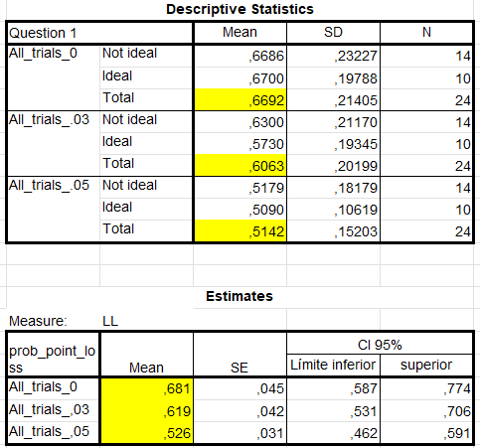Click the Descriptive Statistics title
Viewport: 480px width, 448px height.
tap(240, 9)
